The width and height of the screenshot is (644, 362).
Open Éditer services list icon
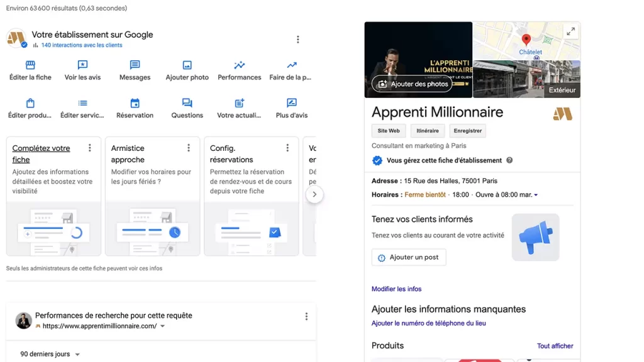[x=82, y=103]
